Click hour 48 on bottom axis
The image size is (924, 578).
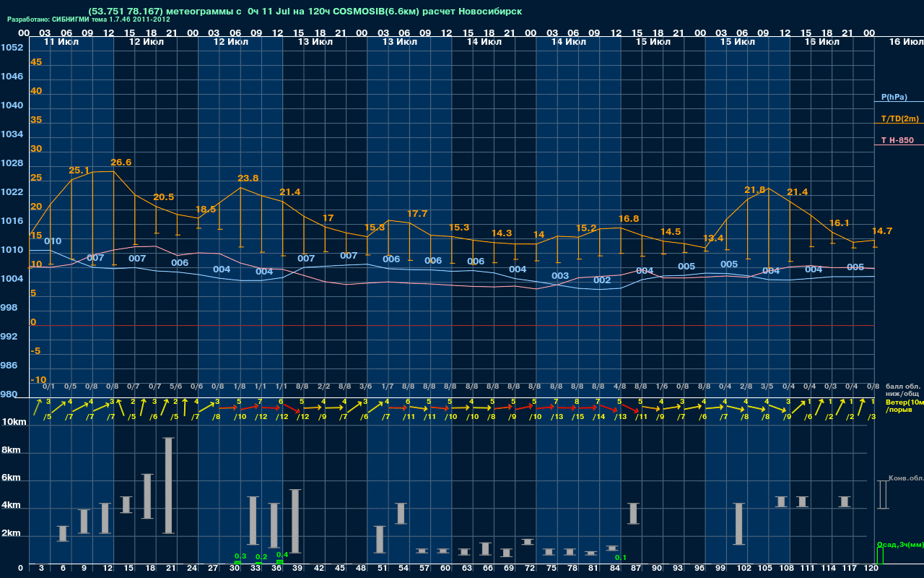[x=361, y=569]
